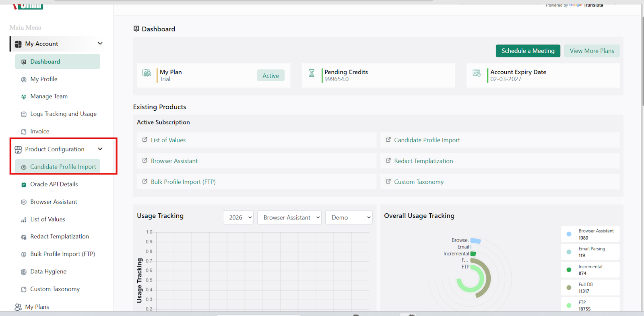Viewport: 644px width, 316px height.
Task: Click the external-link icon beside List of Values
Action: pyautogui.click(x=145, y=140)
